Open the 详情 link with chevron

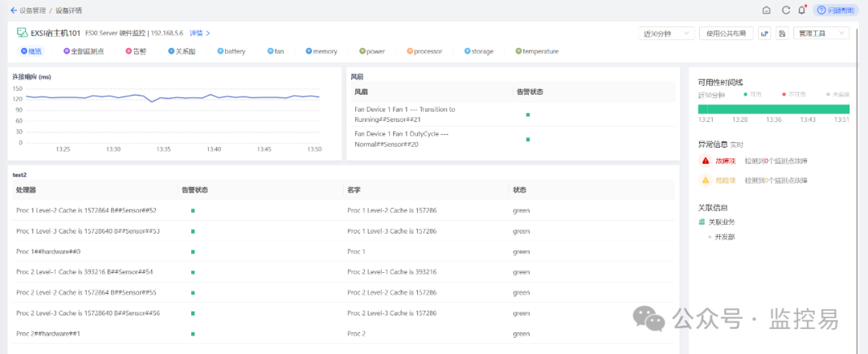click(x=200, y=33)
